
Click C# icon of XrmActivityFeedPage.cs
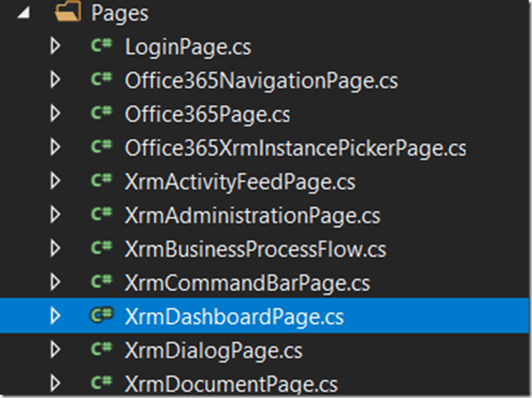102,180
